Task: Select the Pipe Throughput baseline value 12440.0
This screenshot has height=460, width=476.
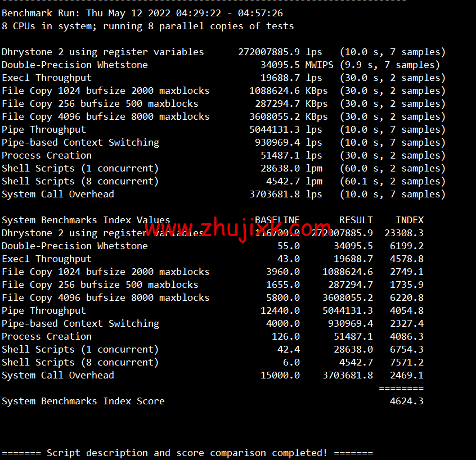Action: pos(280,310)
